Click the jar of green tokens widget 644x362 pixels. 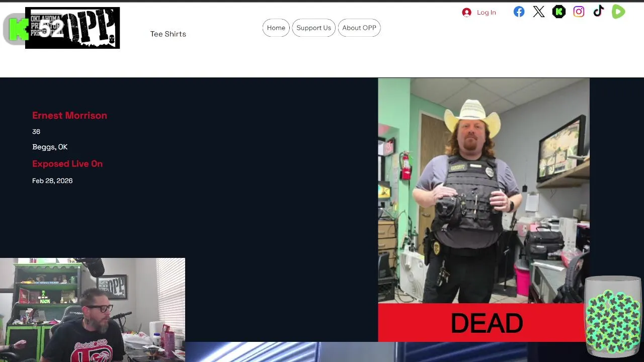pyautogui.click(x=613, y=316)
